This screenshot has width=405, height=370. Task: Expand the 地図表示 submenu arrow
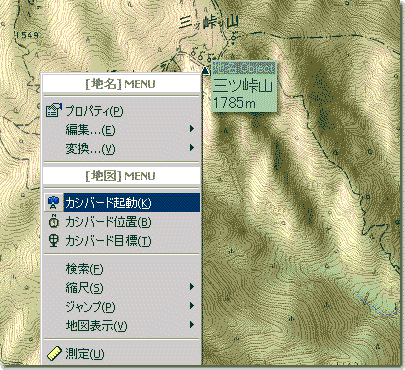point(192,324)
